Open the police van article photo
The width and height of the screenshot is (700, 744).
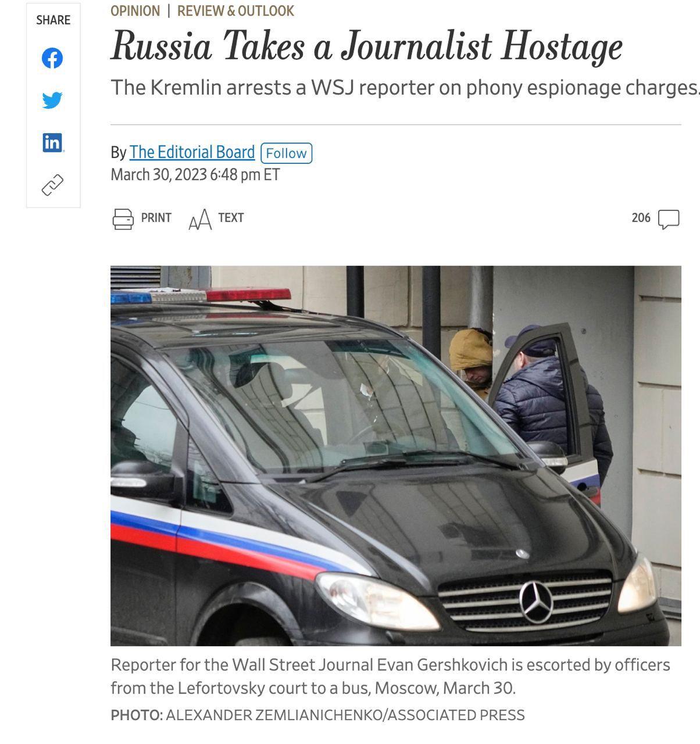point(395,456)
